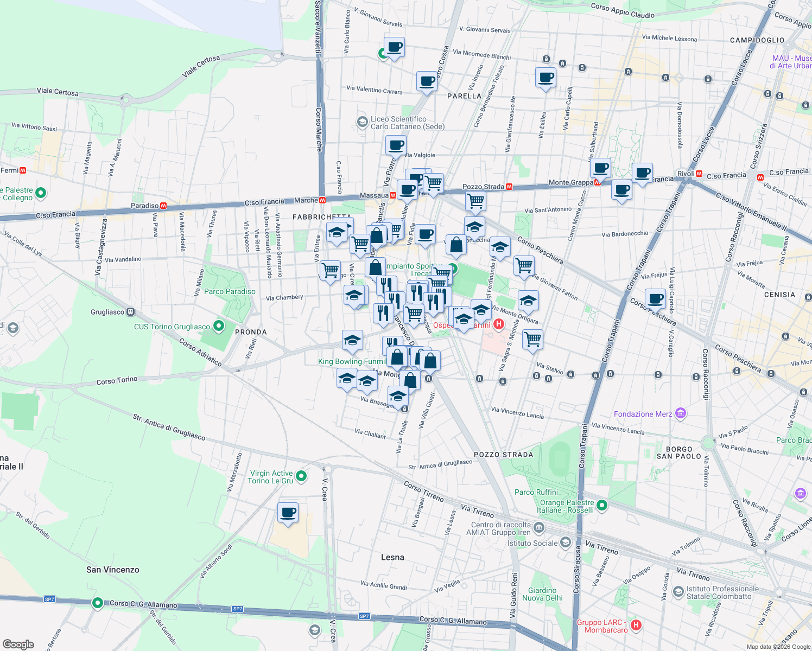Click the cafe marker left of Rivoli station
This screenshot has width=812, height=651.
(642, 175)
